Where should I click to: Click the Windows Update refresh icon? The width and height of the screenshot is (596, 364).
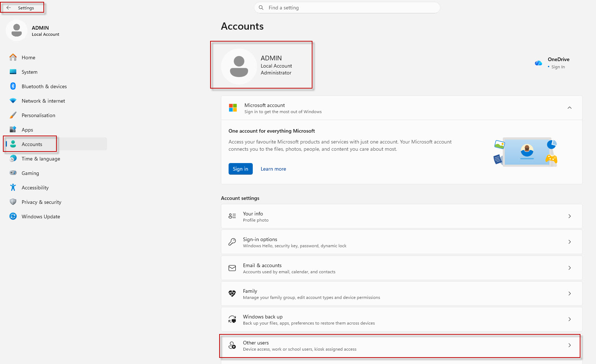click(13, 216)
